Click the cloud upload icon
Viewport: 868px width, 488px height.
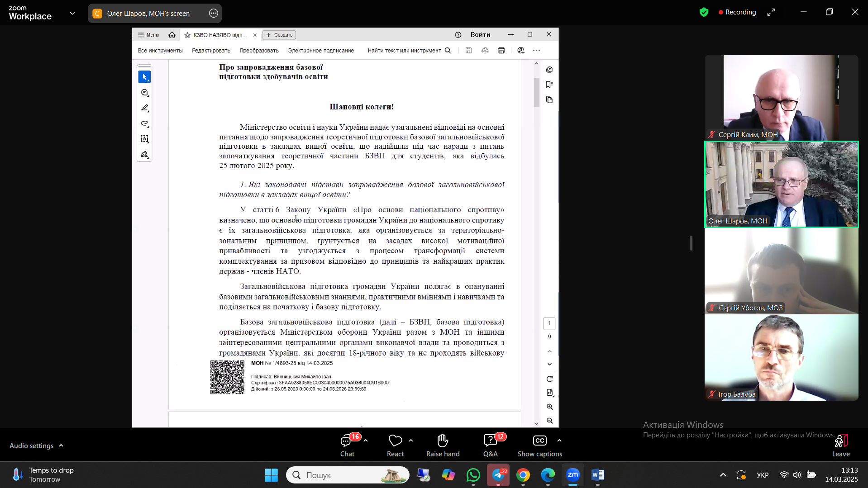485,51
